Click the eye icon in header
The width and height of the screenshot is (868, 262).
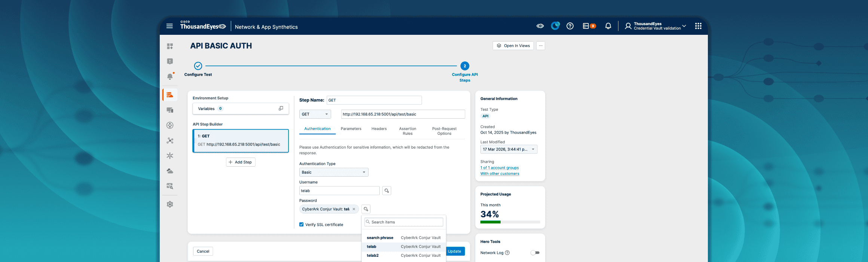[x=540, y=26]
